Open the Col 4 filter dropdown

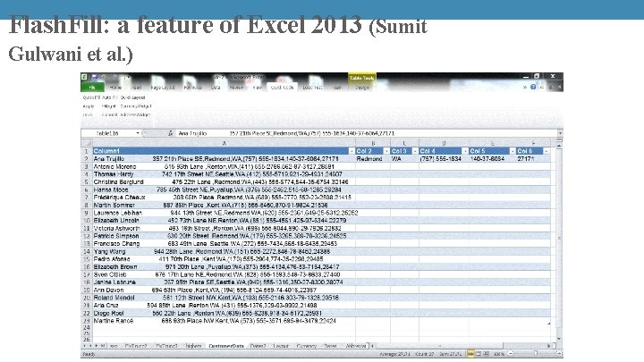pyautogui.click(x=465, y=151)
